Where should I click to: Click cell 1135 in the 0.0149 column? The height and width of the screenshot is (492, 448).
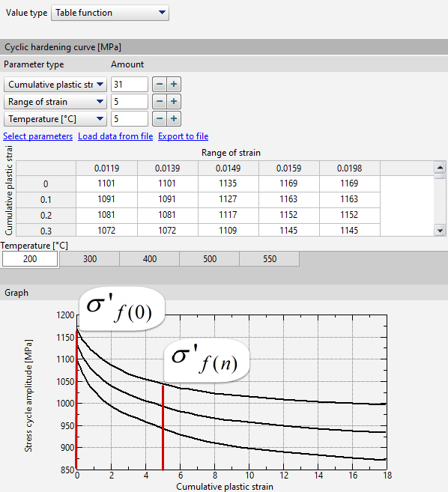228,183
